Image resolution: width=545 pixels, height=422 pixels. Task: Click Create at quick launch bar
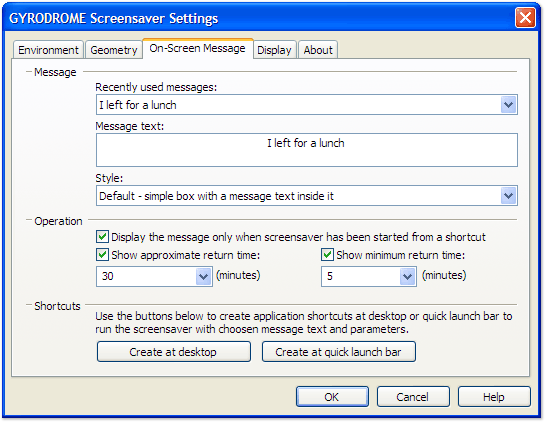pyautogui.click(x=339, y=352)
